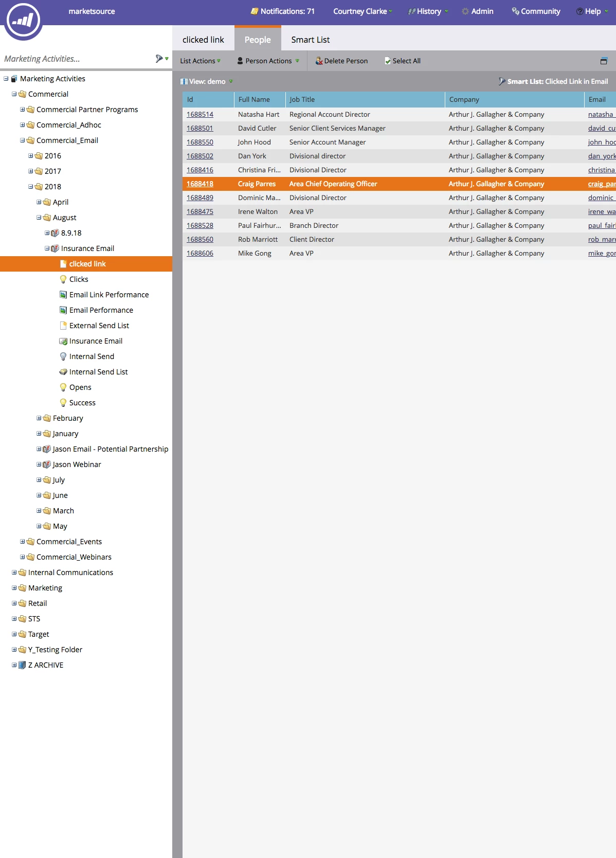Screen dimensions: 616x858
Task: Click the Z ARCHIVE icon
Action: [22, 665]
